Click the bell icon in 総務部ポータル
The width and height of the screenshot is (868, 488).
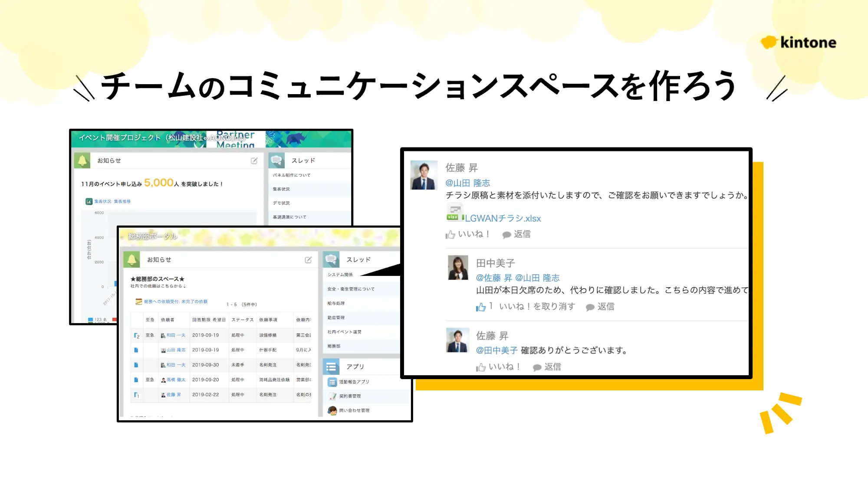132,260
